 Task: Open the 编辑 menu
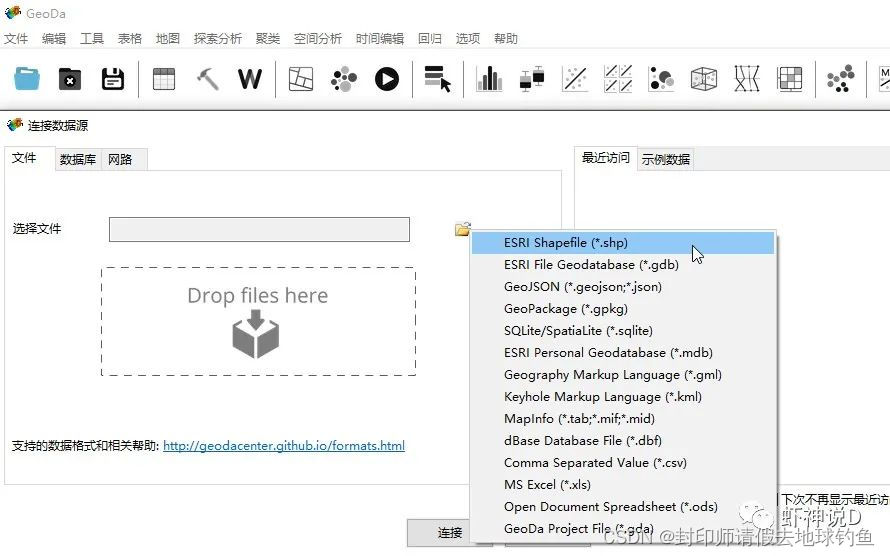click(54, 39)
